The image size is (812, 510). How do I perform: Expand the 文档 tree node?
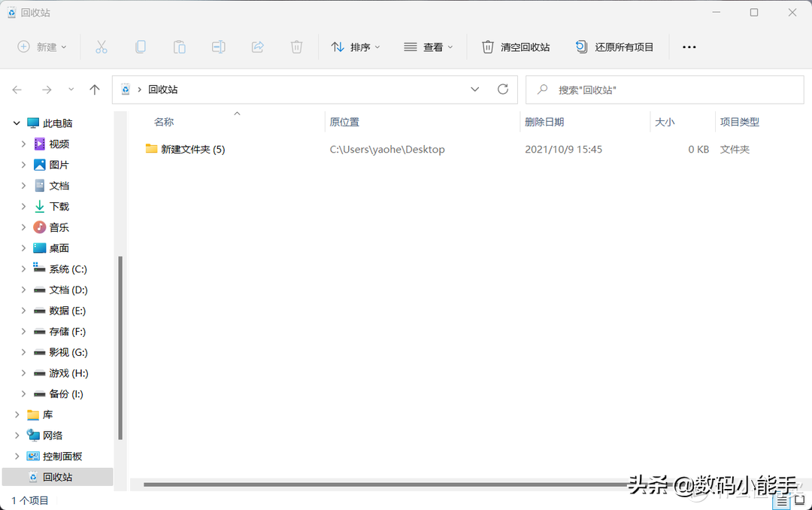[23, 186]
